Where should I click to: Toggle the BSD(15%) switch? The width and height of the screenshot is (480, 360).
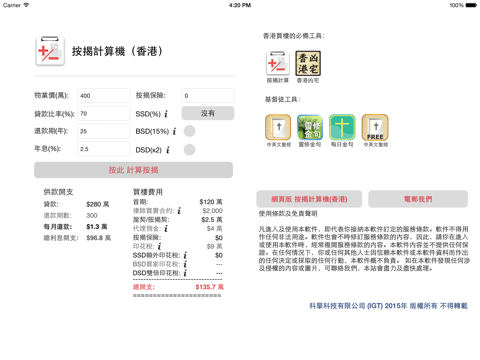point(189,131)
